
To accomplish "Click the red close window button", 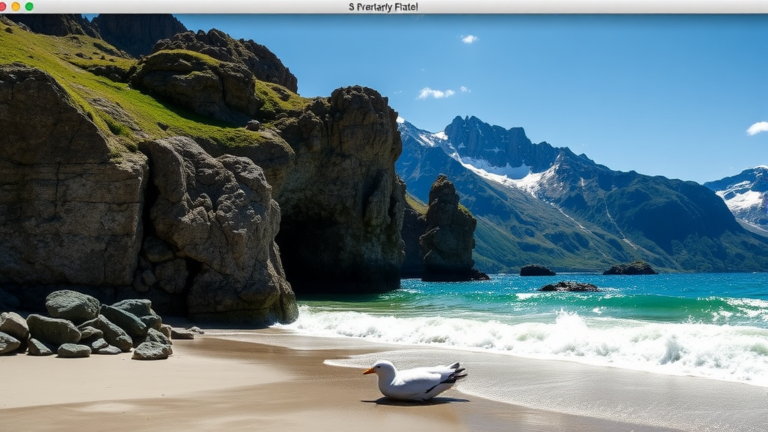I will point(4,6).
